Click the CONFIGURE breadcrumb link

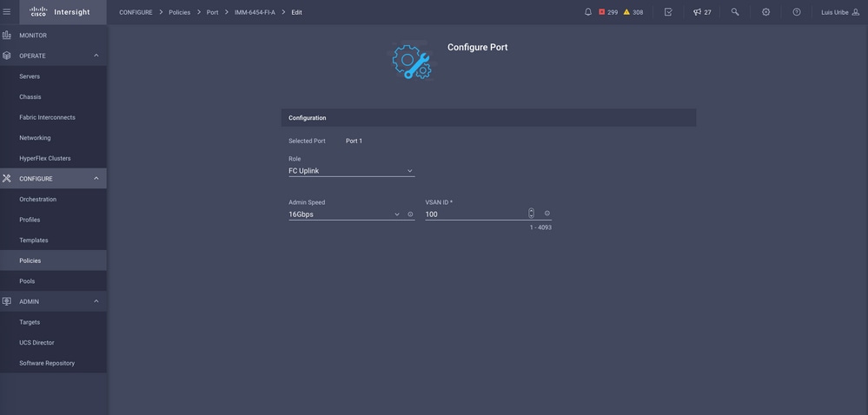point(136,12)
